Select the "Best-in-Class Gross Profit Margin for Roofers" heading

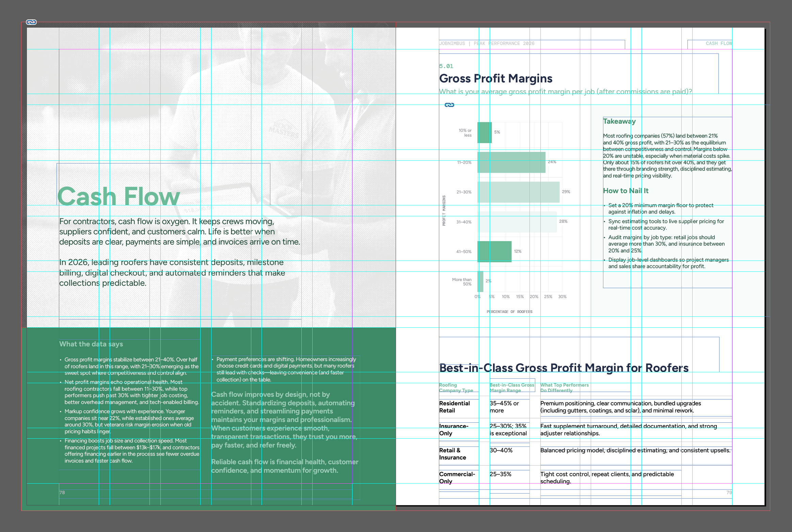(564, 368)
